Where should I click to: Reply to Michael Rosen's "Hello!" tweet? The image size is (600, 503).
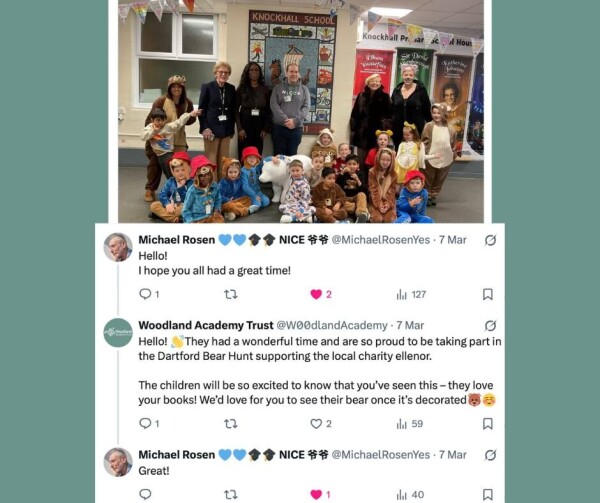(149, 294)
